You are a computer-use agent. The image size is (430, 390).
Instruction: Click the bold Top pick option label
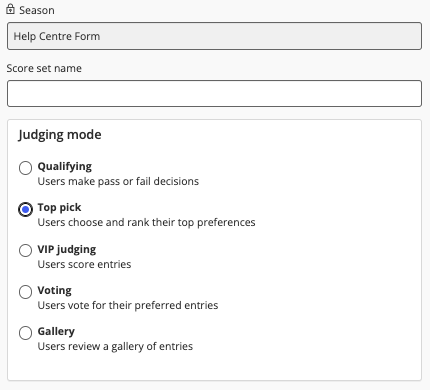point(59,207)
